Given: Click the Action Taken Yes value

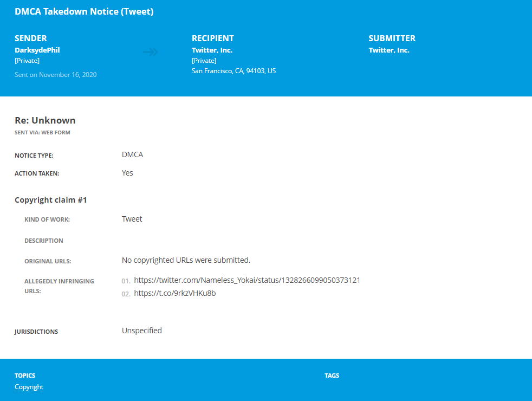Looking at the screenshot, I should [x=127, y=173].
